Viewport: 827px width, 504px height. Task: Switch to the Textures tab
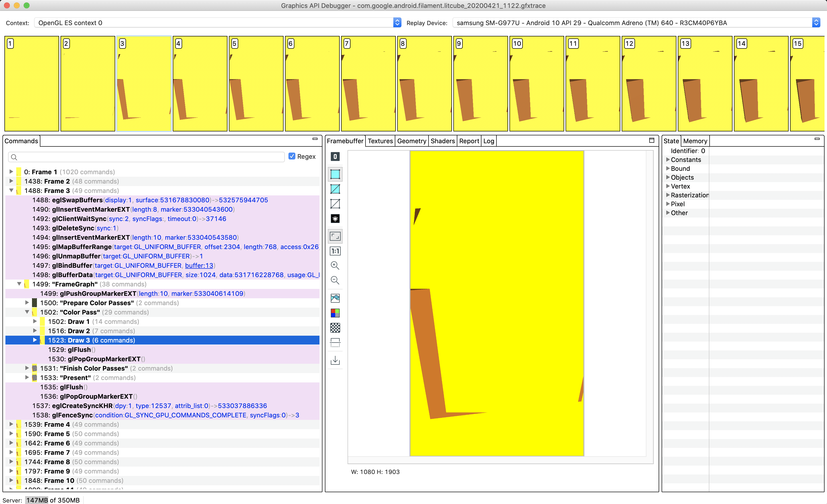point(380,141)
